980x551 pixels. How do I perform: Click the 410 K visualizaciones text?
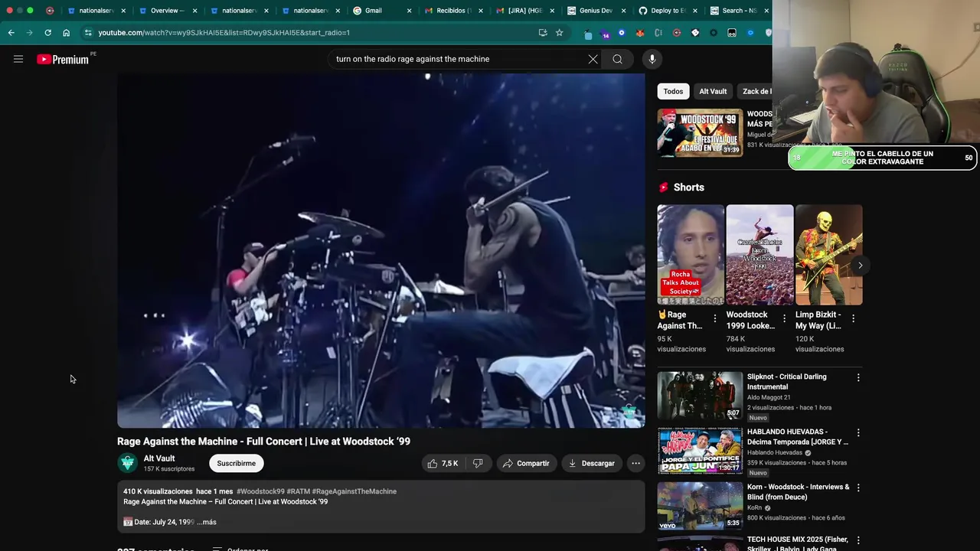(158, 491)
